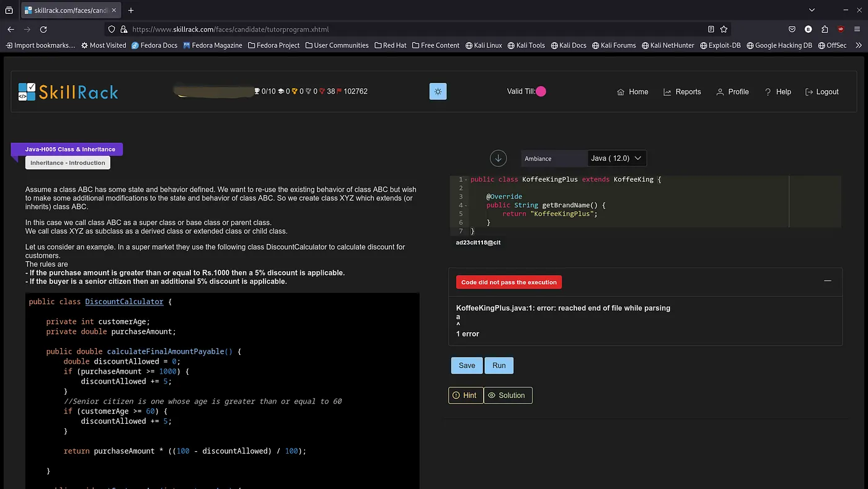Open the Google Hacking DB bookmark

(x=779, y=45)
